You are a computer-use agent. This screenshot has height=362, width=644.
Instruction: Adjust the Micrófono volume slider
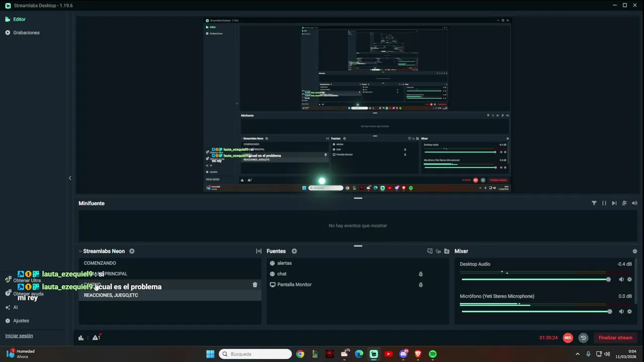click(x=536, y=312)
